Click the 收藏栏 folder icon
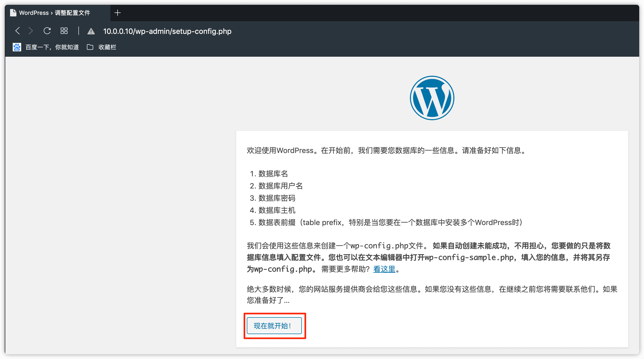The image size is (644, 359). click(90, 47)
